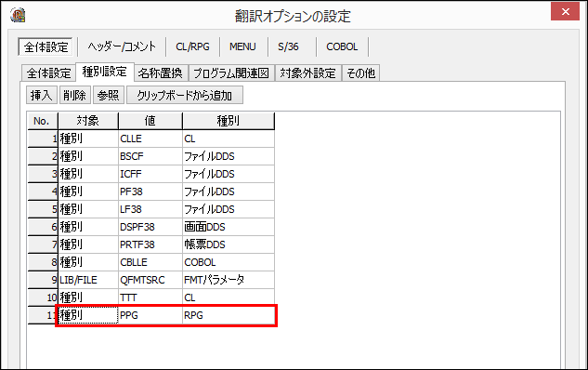Click the 削除 button
588x370 pixels.
pos(74,96)
